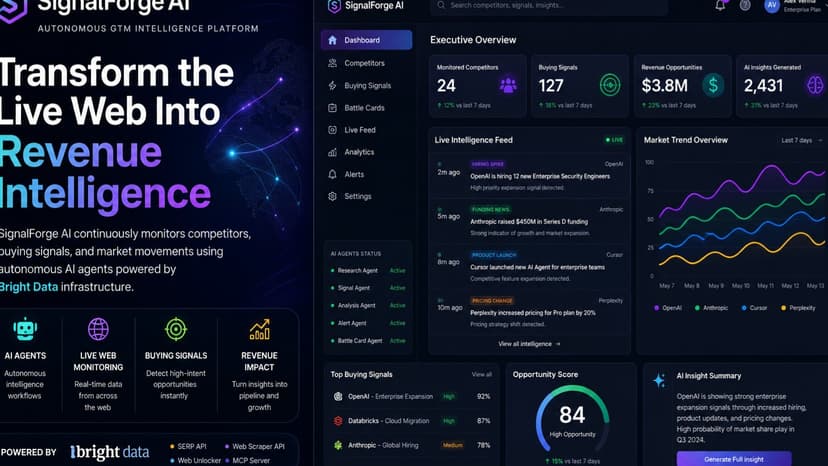Click the Buying Signals green target icon
Viewport: 828px width, 466px height.
pos(610,85)
